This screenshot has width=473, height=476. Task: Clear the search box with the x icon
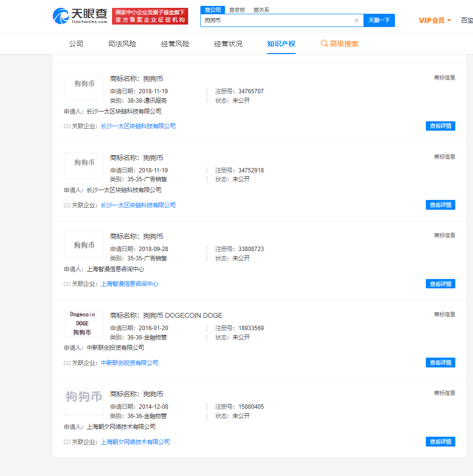coord(357,20)
